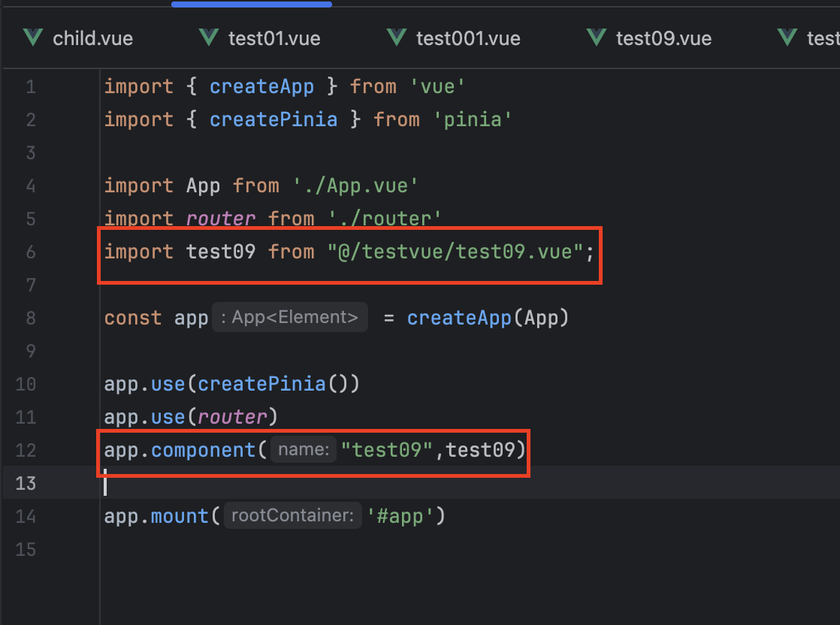
Task: Click the createPinia identifier in the line 2 import
Action: click(x=273, y=119)
